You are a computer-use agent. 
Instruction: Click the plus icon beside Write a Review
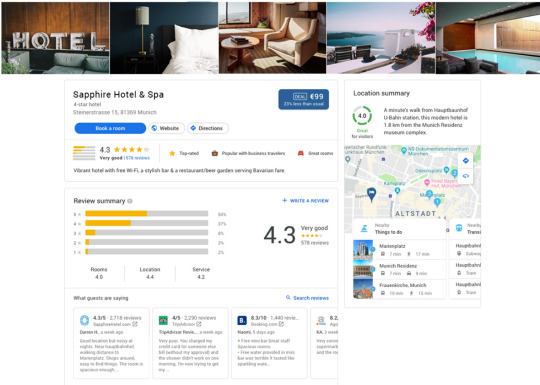coord(284,200)
